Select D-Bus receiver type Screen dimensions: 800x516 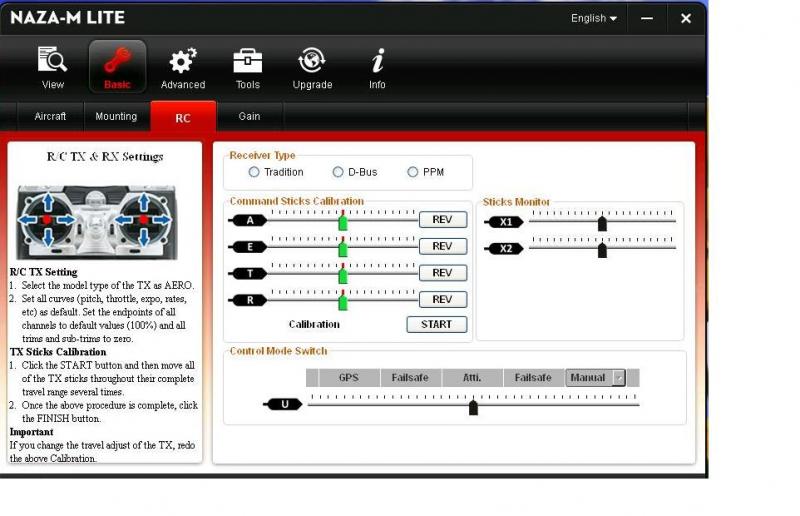(338, 172)
